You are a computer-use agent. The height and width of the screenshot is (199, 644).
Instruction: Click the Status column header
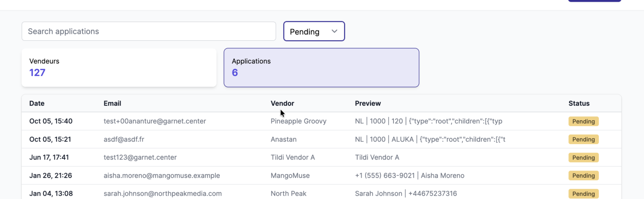pos(579,103)
